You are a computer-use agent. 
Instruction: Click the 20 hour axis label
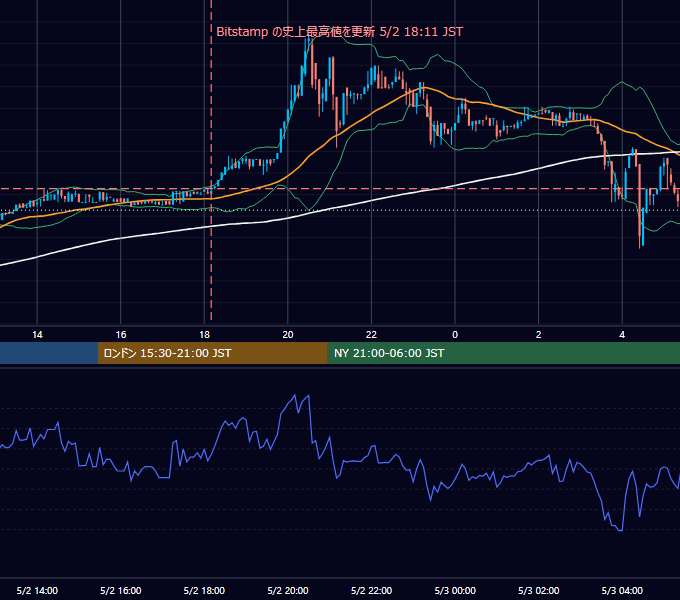click(x=288, y=335)
